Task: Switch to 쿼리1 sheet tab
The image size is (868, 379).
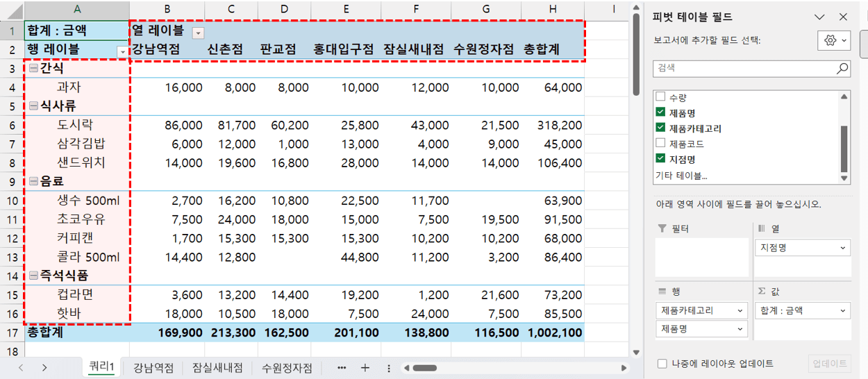Action: (101, 368)
